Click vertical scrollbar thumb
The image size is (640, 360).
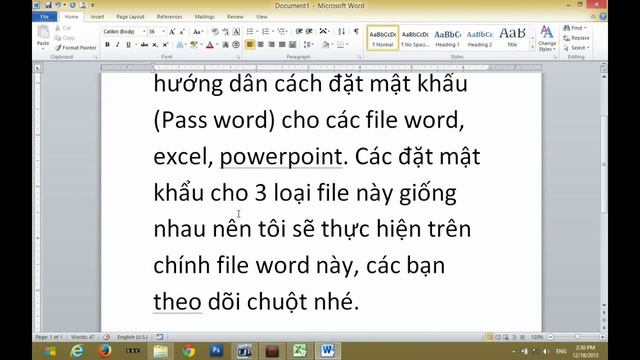(x=604, y=164)
